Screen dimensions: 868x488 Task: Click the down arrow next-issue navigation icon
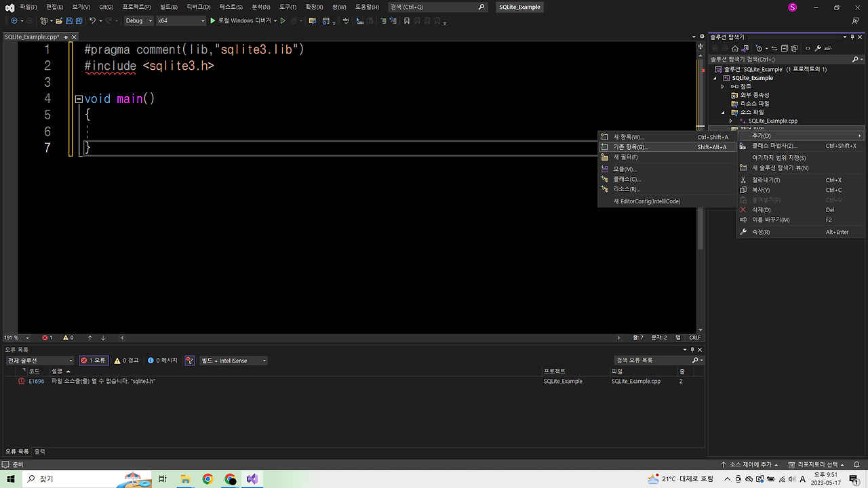click(103, 338)
